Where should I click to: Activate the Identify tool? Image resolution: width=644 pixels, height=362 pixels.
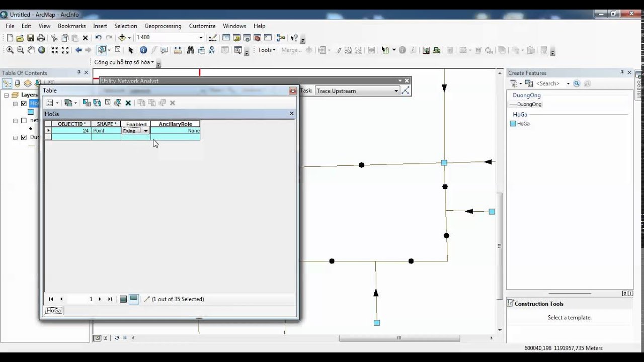point(143,50)
